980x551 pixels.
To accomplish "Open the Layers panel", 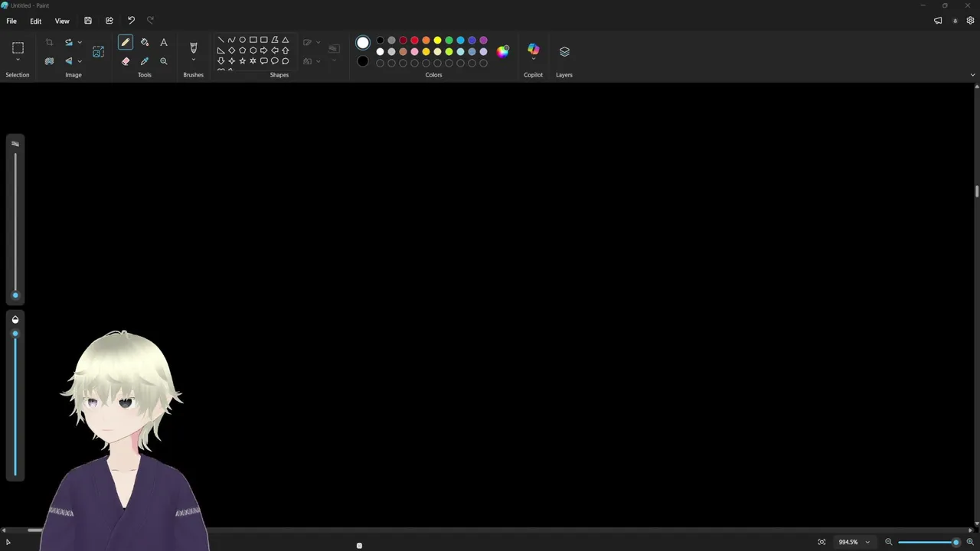I will pos(564,51).
